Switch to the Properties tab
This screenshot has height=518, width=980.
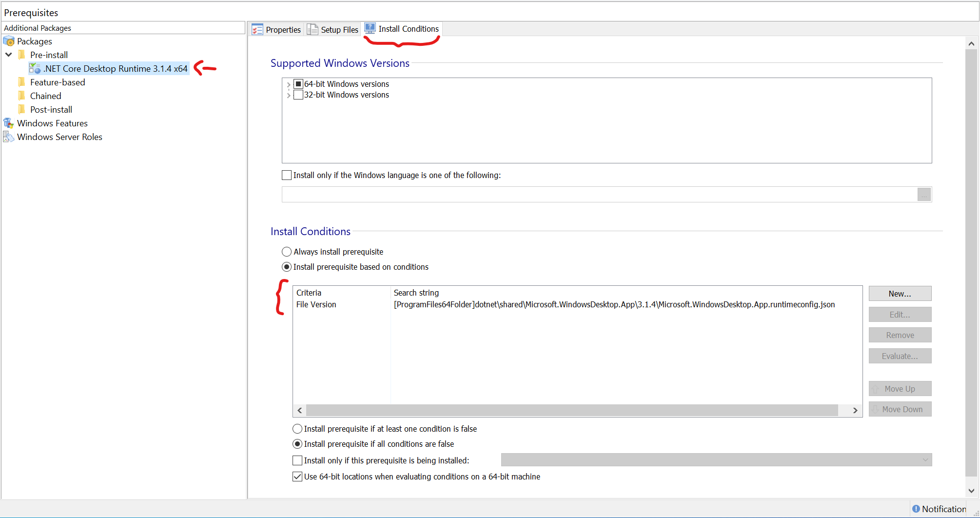[x=276, y=30]
